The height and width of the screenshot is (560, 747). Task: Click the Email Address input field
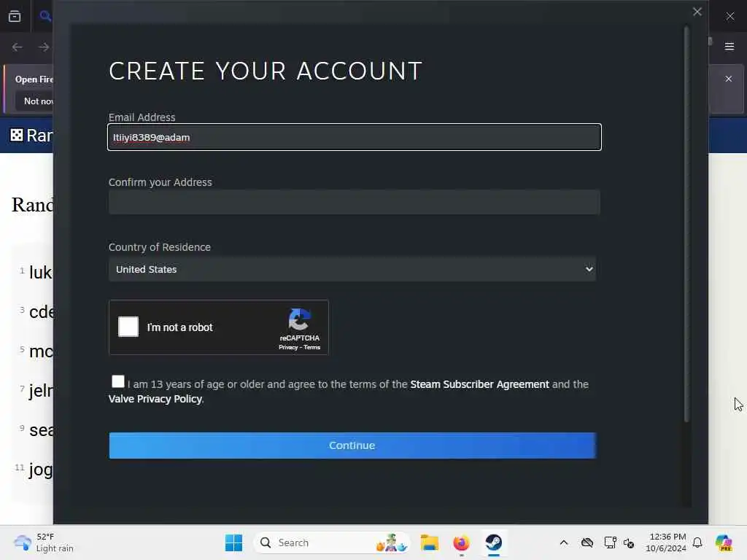click(x=354, y=137)
